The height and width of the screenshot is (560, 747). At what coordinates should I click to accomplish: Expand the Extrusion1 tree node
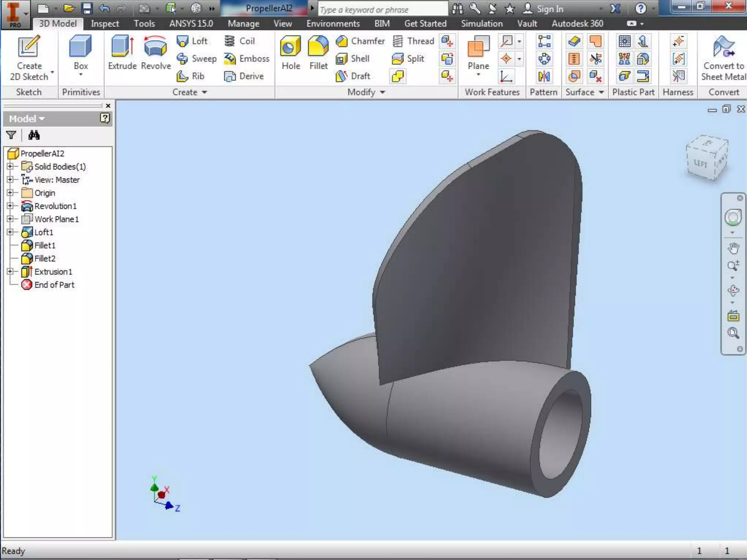[x=10, y=272]
